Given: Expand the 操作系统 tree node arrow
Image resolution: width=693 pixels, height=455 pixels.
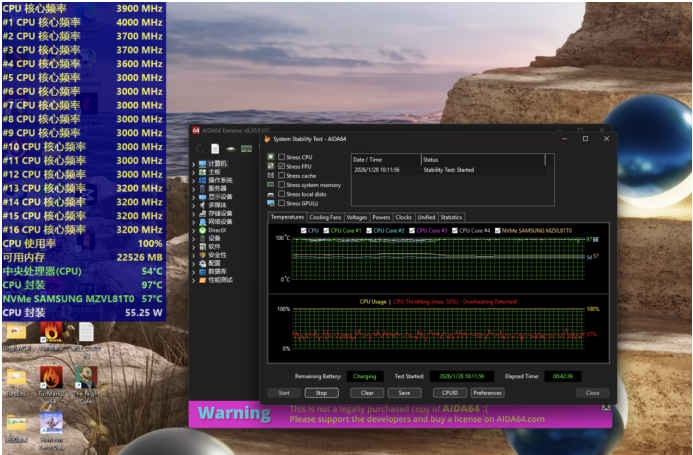Looking at the screenshot, I should [x=195, y=179].
